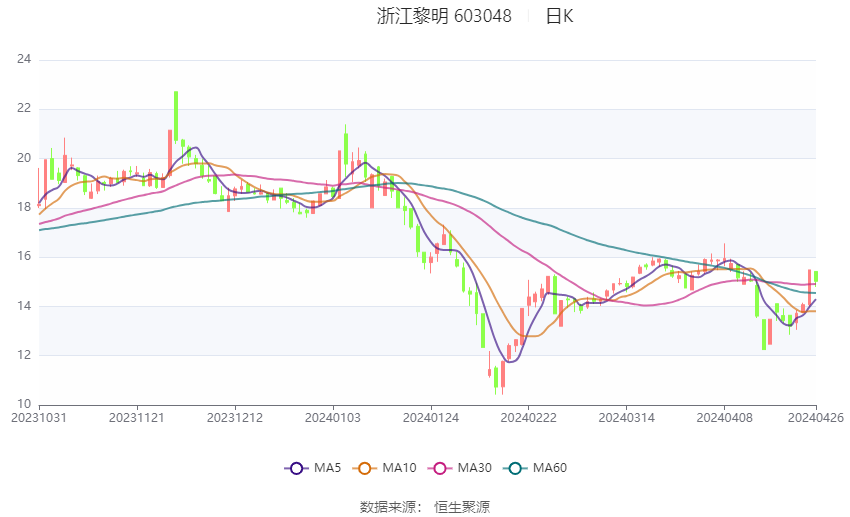Toggle the MA5 legend circle icon
The width and height of the screenshot is (850, 517).
coord(296,468)
